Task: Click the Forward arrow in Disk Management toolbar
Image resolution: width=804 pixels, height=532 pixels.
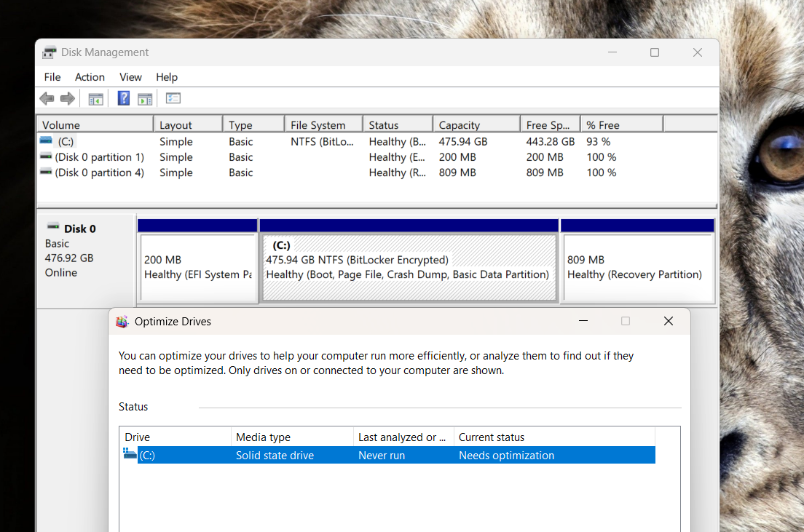Action: tap(68, 98)
